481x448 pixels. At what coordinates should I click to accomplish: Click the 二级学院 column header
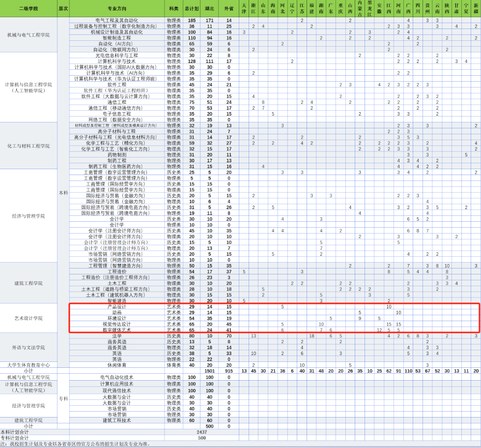coord(28,9)
